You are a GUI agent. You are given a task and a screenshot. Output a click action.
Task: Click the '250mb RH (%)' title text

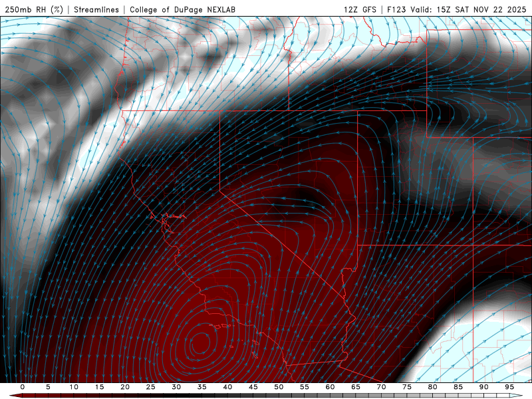(x=34, y=9)
